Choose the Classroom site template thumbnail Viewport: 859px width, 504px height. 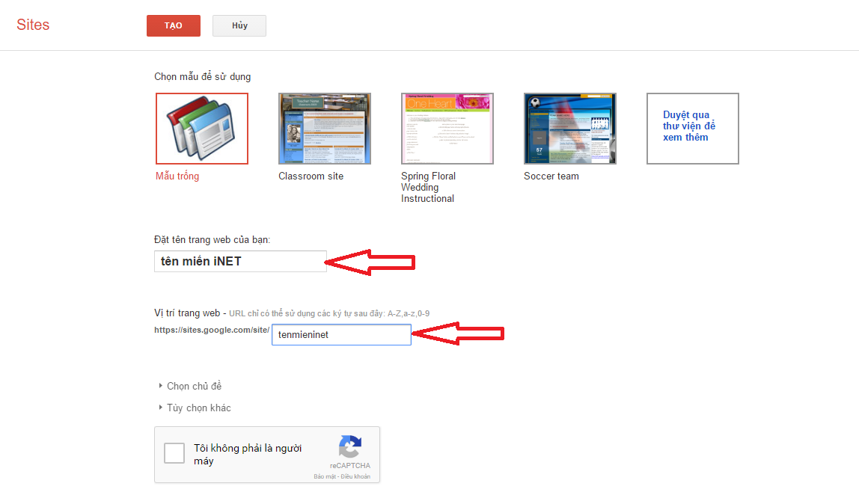pos(325,129)
